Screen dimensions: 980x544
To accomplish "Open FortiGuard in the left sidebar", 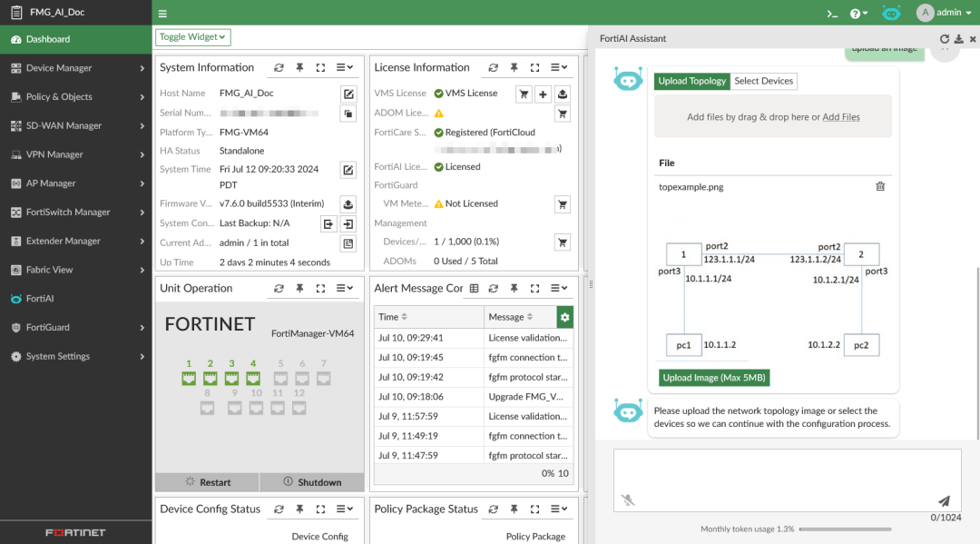I will coord(47,327).
